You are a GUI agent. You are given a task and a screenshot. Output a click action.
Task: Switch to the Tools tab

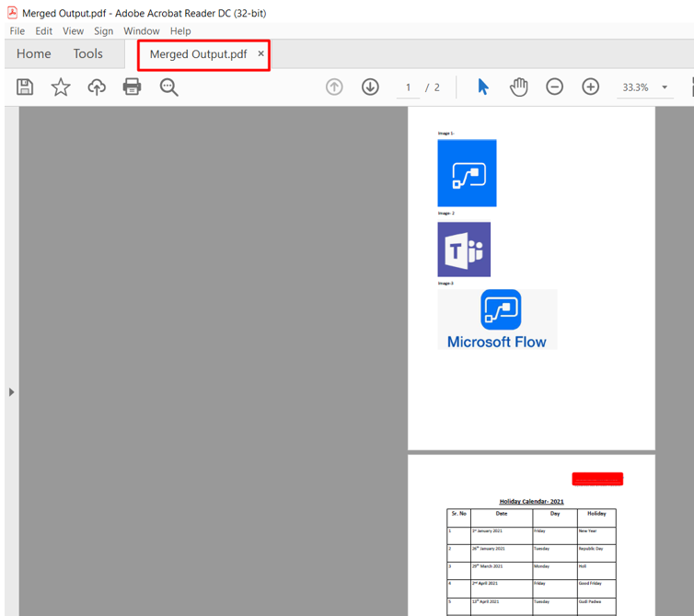point(88,53)
